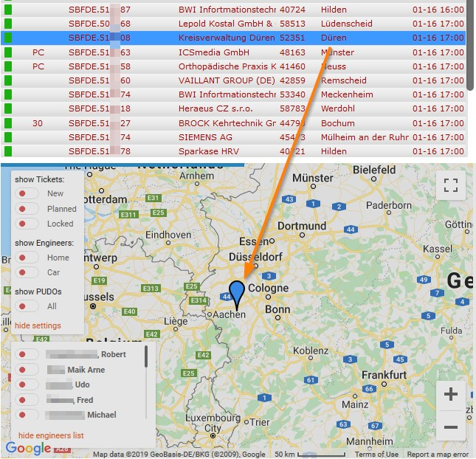Viewport: 476px width, 459px height.
Task: Click the green status square for Neuss row
Action: [x=8, y=66]
